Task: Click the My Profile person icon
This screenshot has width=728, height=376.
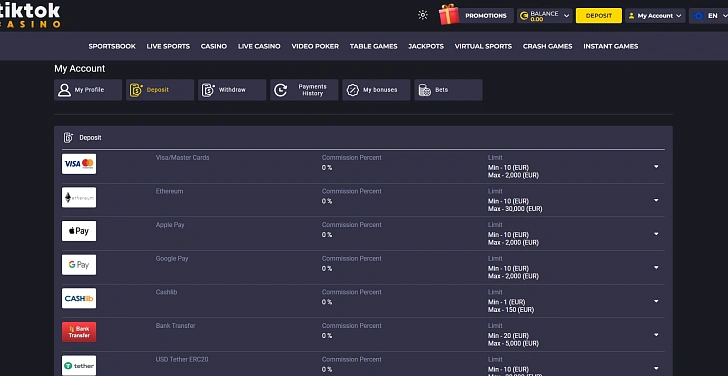Action: pos(64,90)
